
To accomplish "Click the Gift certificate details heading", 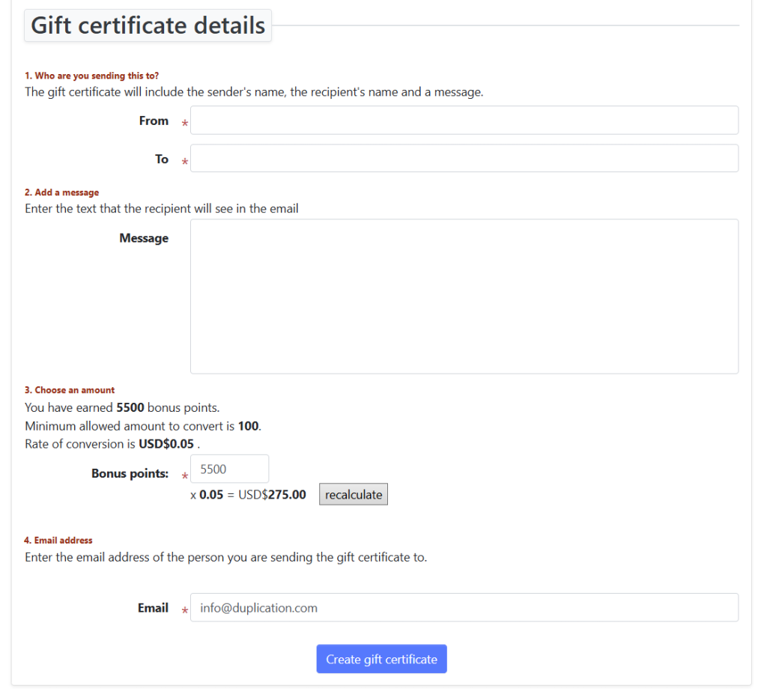I will [148, 25].
